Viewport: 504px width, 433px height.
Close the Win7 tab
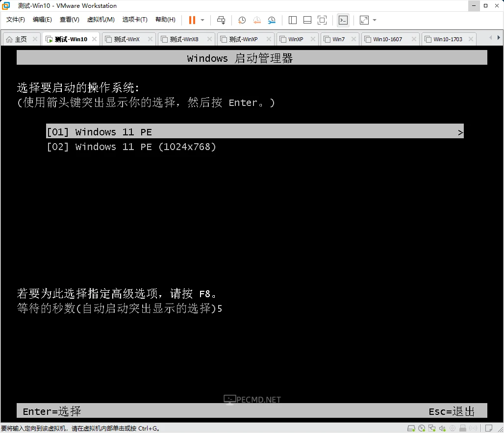(x=353, y=39)
